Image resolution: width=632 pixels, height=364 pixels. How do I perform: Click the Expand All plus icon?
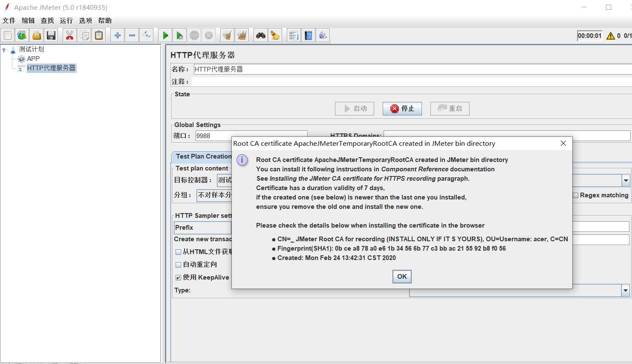click(118, 35)
